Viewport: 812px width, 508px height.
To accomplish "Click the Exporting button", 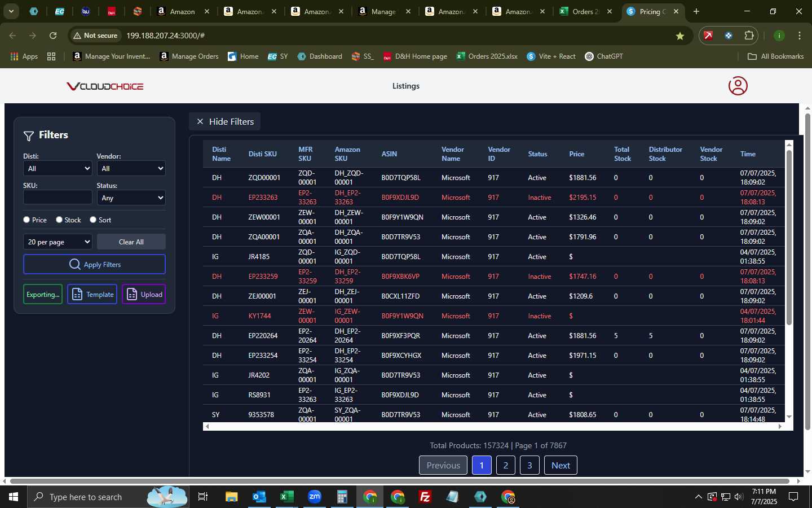I will point(43,294).
